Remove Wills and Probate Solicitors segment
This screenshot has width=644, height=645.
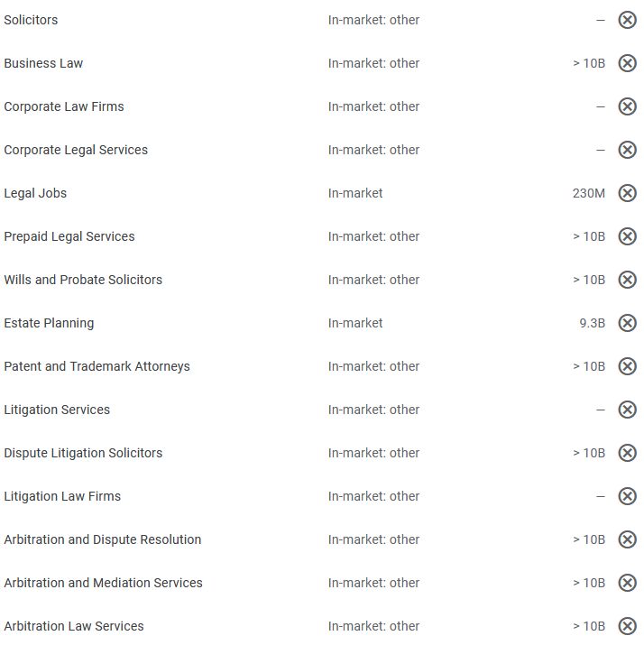tap(627, 280)
